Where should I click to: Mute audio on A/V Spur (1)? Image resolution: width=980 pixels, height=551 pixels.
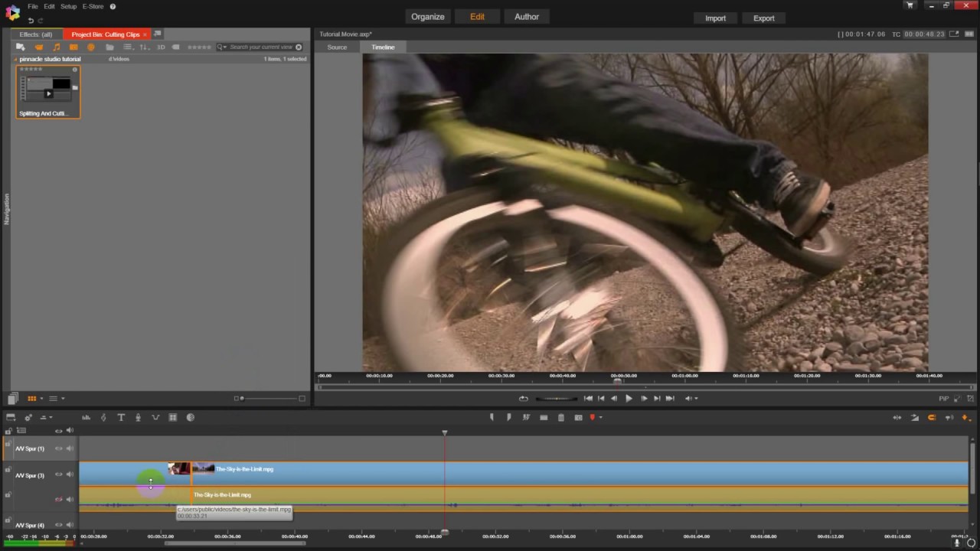coord(70,448)
